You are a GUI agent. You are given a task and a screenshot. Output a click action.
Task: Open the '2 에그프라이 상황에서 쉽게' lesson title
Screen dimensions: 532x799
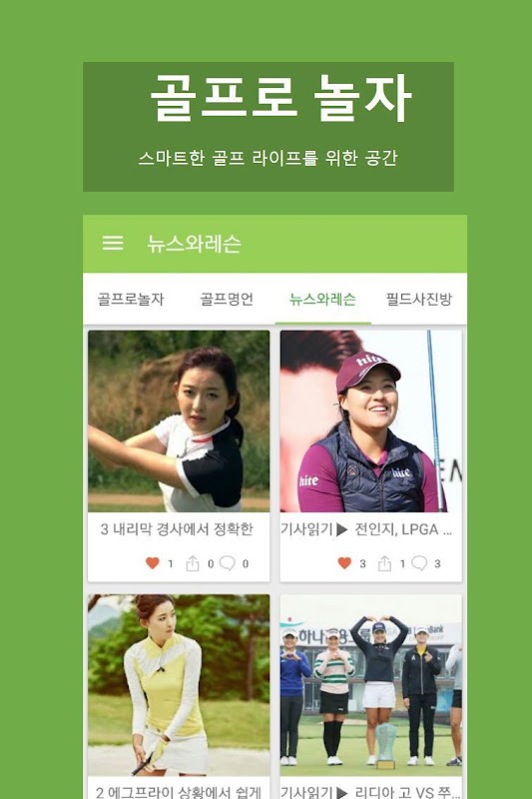[x=179, y=792]
